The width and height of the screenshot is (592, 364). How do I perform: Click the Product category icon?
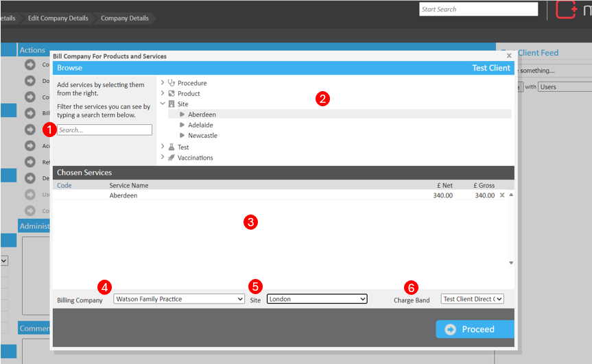point(171,93)
